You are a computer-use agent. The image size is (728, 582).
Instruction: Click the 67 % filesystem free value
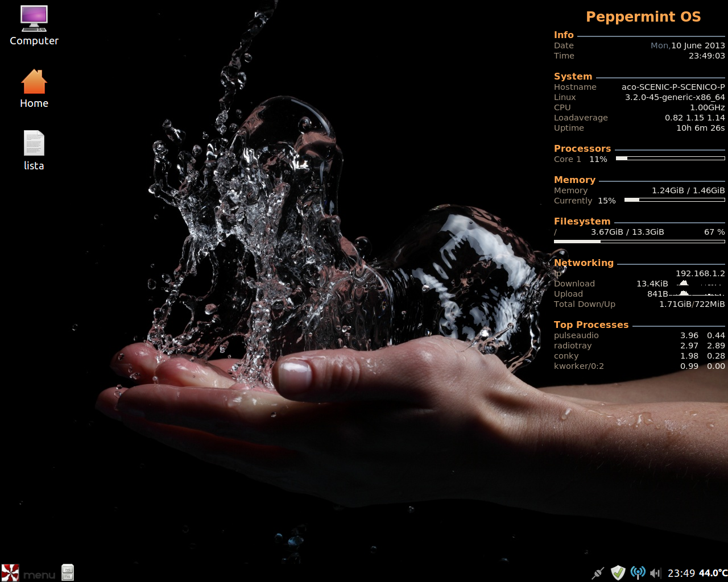coord(714,232)
